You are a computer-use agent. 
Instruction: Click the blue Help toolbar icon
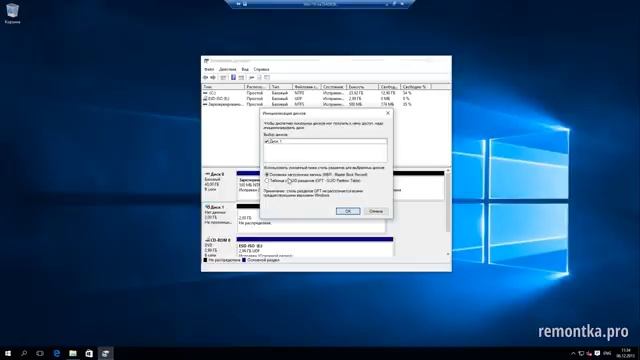pos(233,78)
